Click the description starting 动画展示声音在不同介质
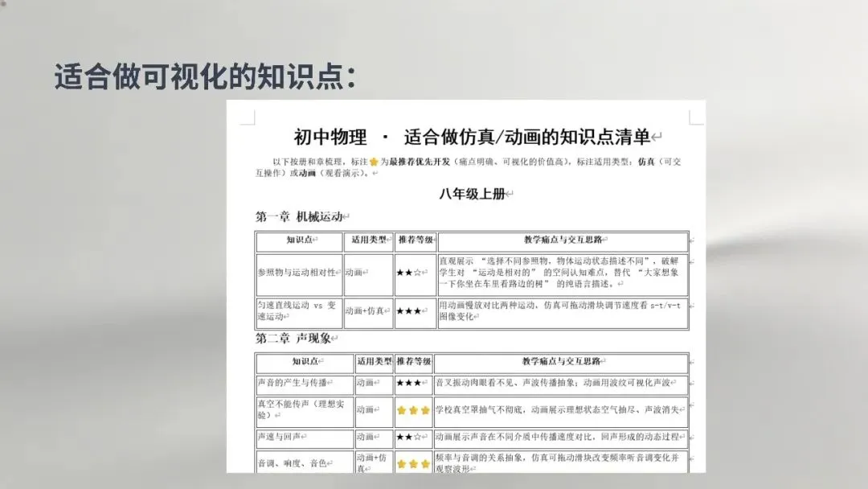 point(557,437)
